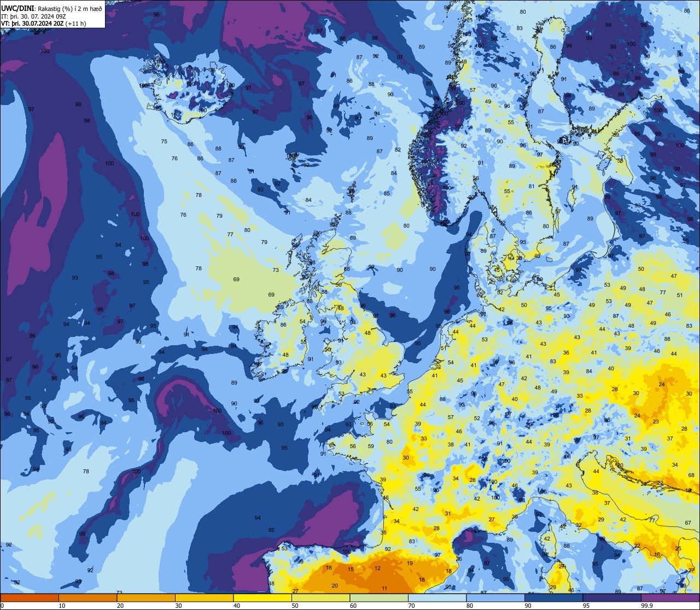Select the orange 10–20 legend swatch
The height and width of the screenshot is (610, 700).
point(87,597)
